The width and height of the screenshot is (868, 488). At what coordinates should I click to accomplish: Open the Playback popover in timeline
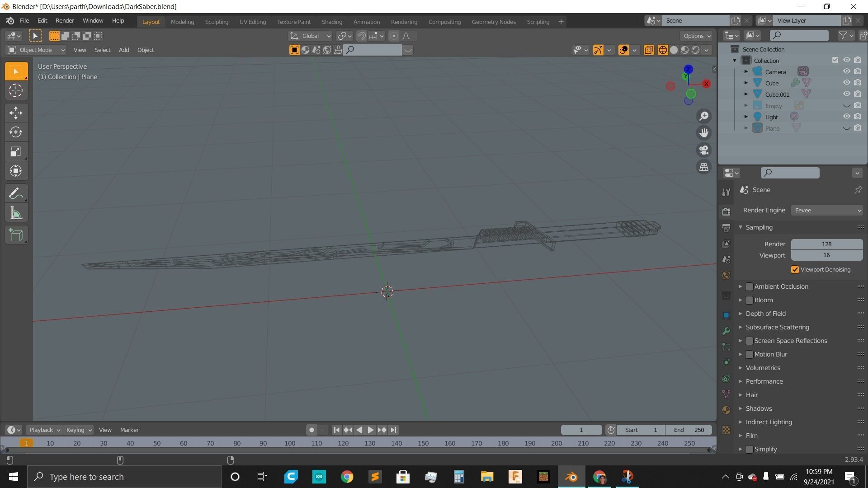44,430
